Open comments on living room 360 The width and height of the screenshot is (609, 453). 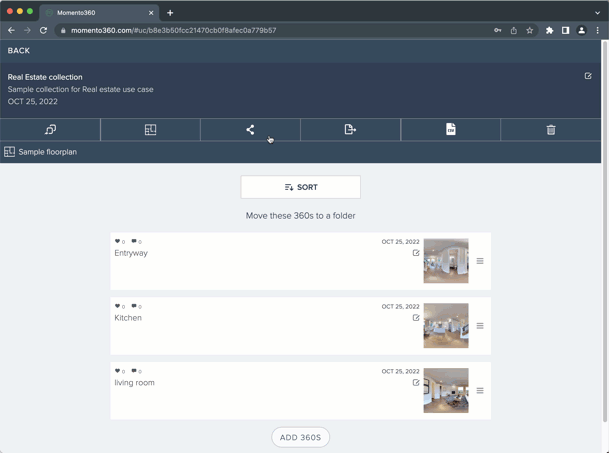[x=134, y=371]
